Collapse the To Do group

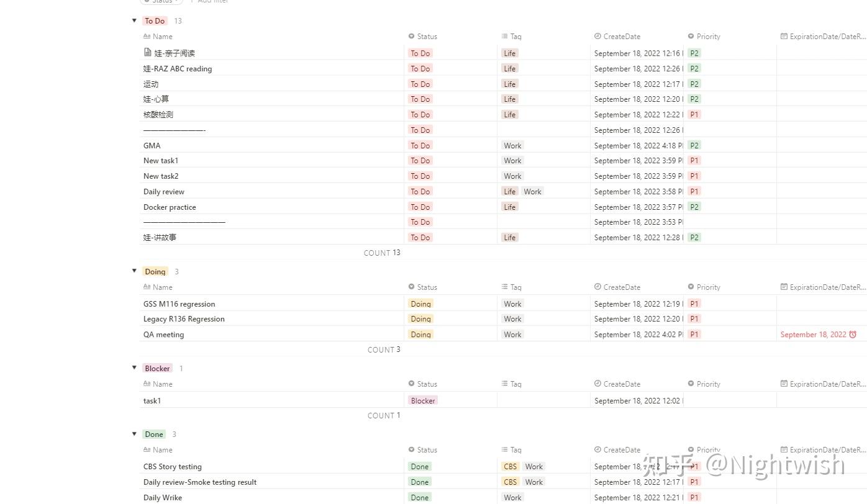coord(134,20)
